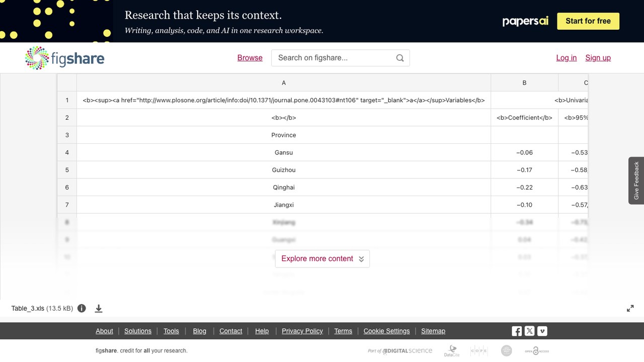Screen dimensions: 644x362
Task: Open the Privacy Policy footer link
Action: click(x=302, y=331)
